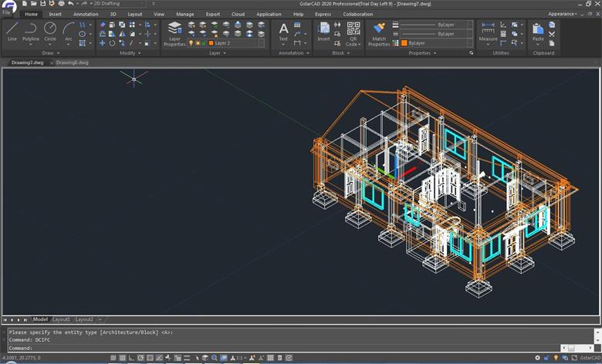Click the GstarCAD application logo button
This screenshot has height=364, width=602.
[8, 5]
